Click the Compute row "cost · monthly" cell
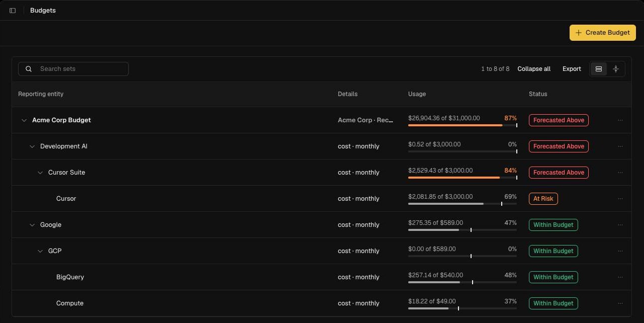 358,303
